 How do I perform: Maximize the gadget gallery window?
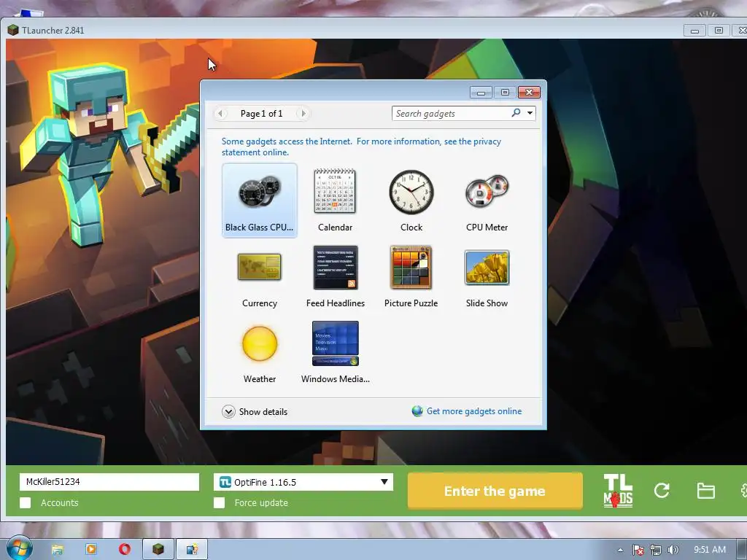tap(505, 92)
